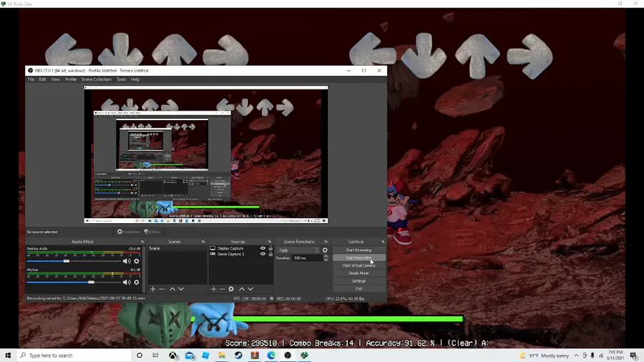Open Desktop Audio gear settings
This screenshot has width=644, height=362.
pyautogui.click(x=137, y=261)
